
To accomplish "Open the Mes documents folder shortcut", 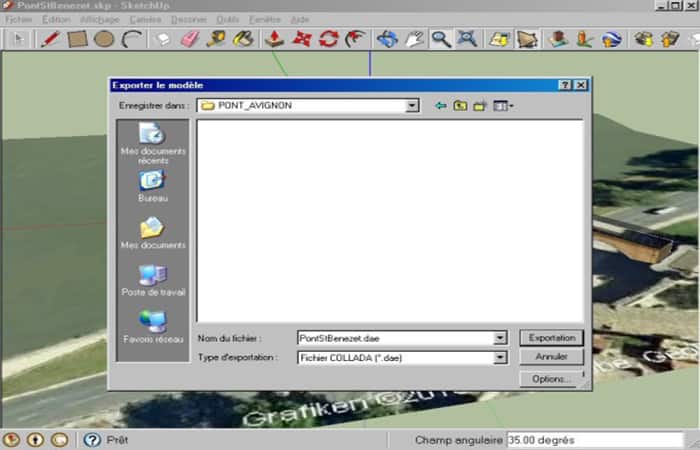I will click(153, 233).
